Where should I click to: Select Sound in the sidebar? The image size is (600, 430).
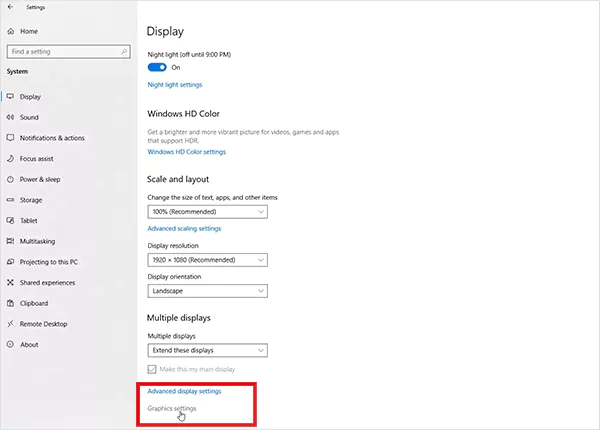pos(29,117)
